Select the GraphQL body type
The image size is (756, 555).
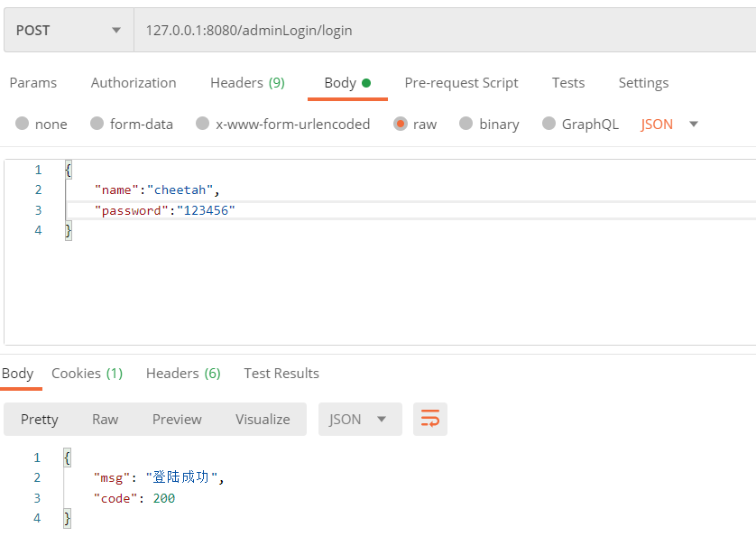tap(580, 124)
